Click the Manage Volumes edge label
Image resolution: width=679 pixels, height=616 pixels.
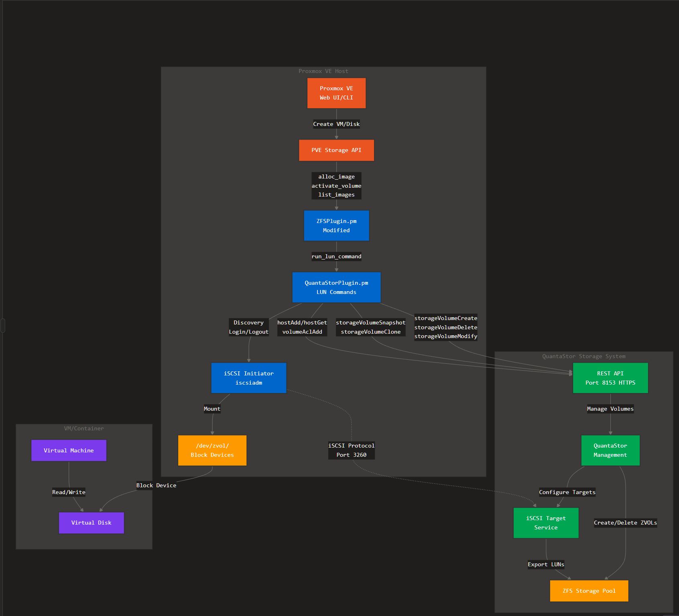pyautogui.click(x=610, y=409)
